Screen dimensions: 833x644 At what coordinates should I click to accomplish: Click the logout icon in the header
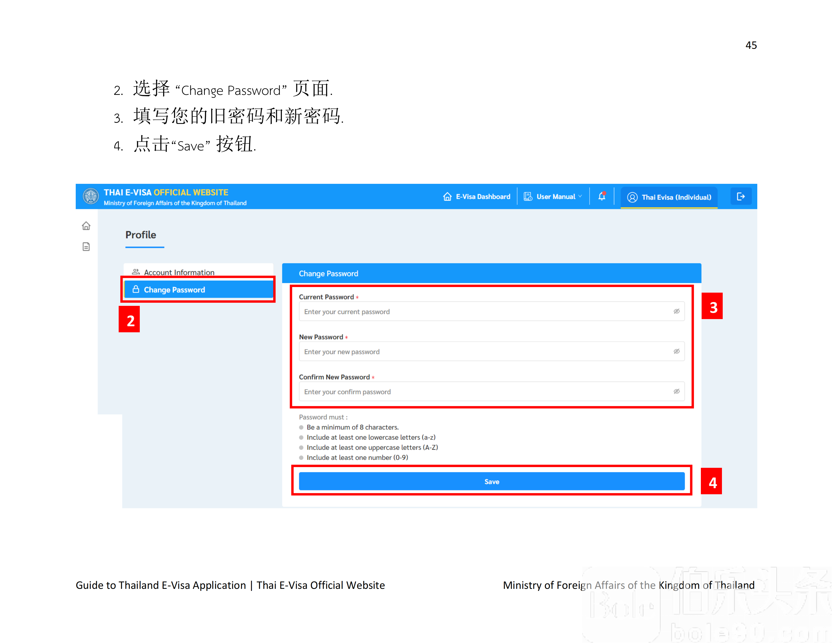pos(740,196)
